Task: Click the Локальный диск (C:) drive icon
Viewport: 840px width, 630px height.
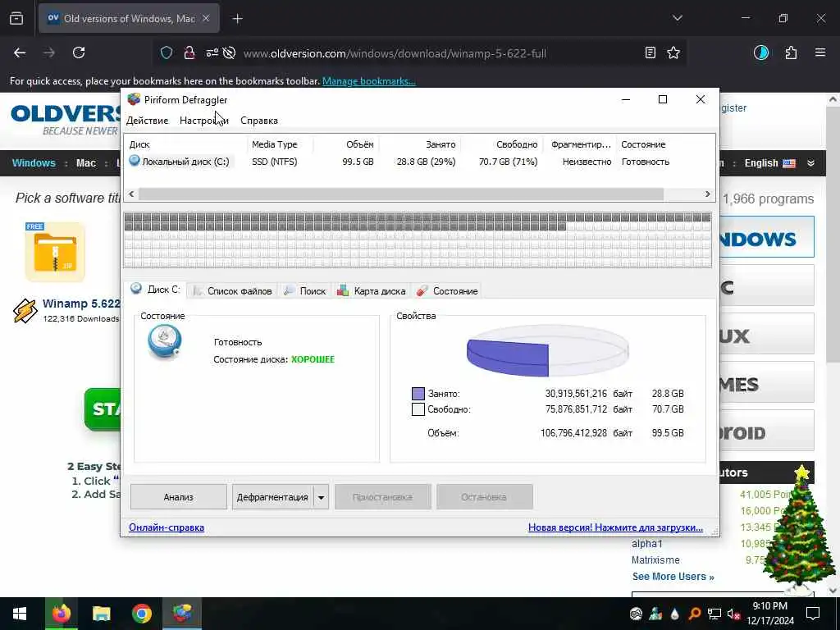Action: tap(135, 160)
